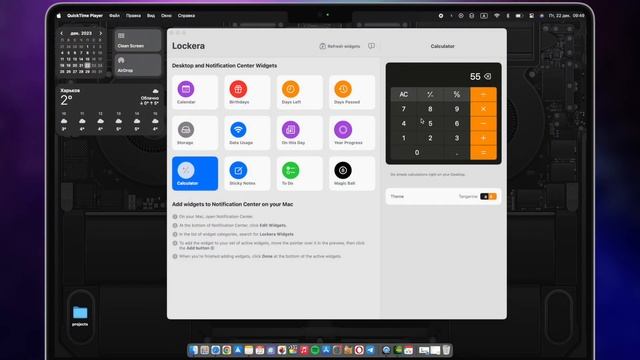Select the To Do widget
The width and height of the screenshot is (640, 360).
[x=299, y=173]
